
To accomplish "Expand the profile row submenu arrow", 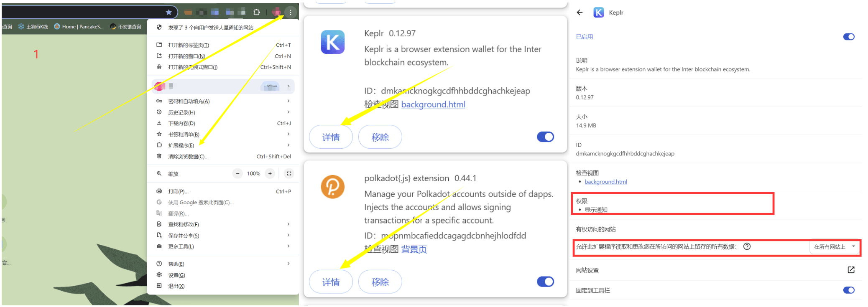I will tap(288, 86).
